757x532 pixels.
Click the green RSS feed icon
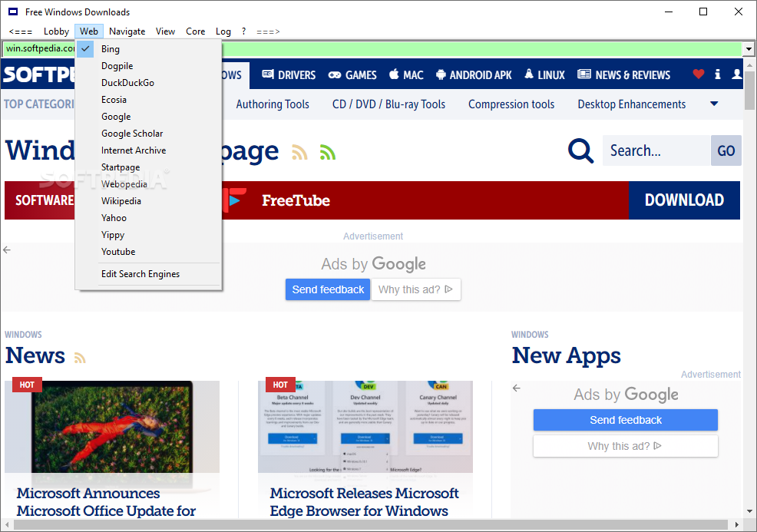click(328, 153)
